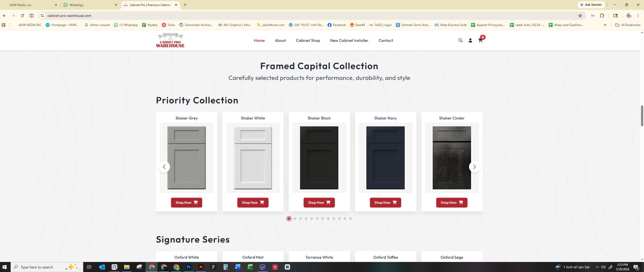Select the last carousel pagination dot

coord(350,219)
